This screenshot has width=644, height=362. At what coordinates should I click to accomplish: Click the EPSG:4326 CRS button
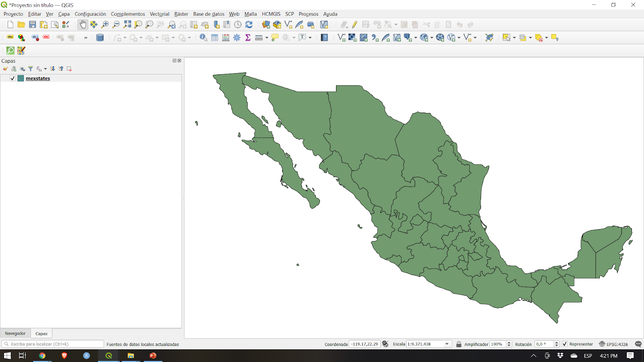pos(613,344)
